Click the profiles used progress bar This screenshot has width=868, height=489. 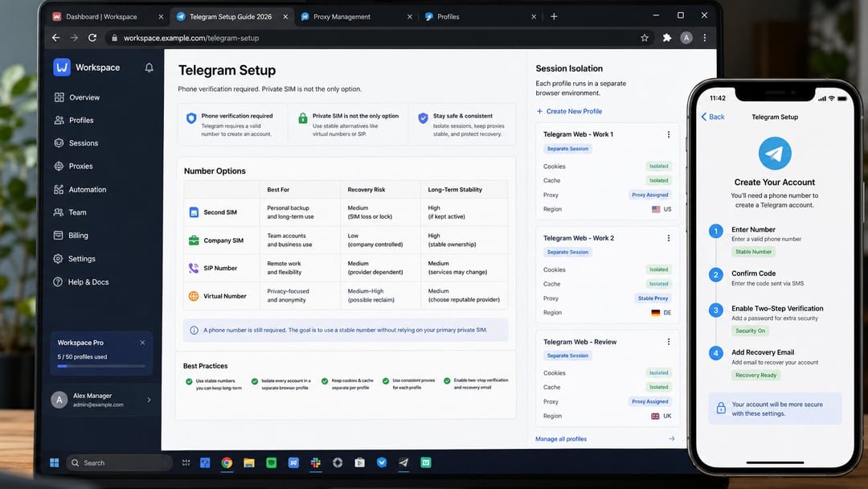[101, 366]
